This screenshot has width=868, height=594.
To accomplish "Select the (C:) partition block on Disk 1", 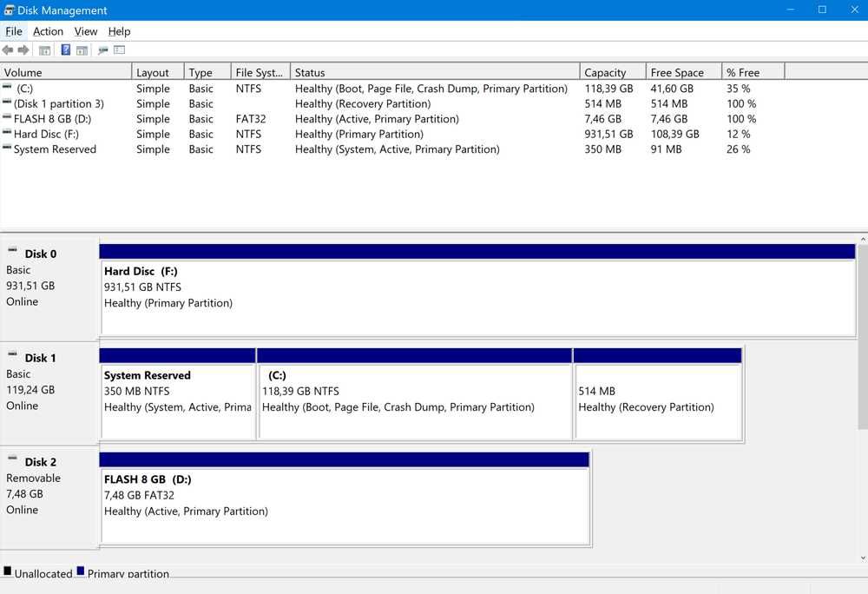I will [415, 394].
